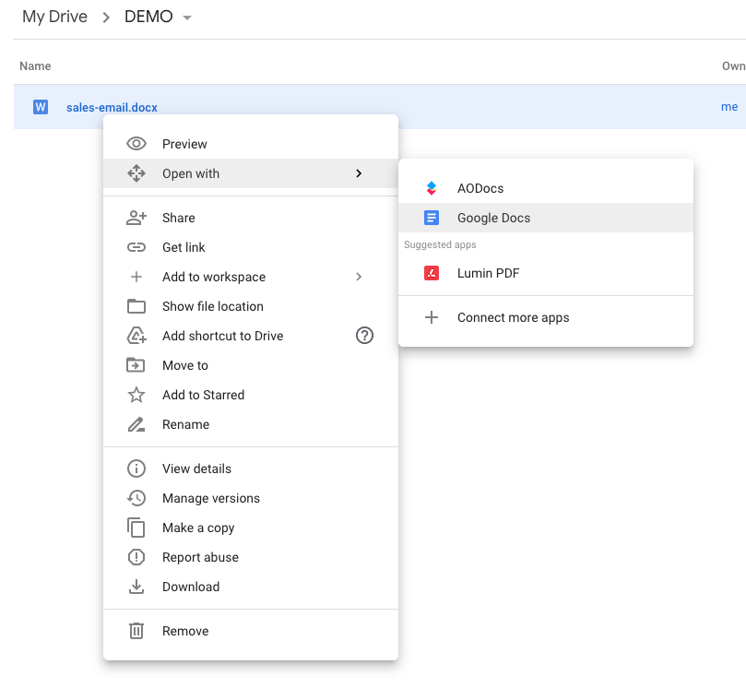
Task: Click the AODocs app icon
Action: [431, 187]
